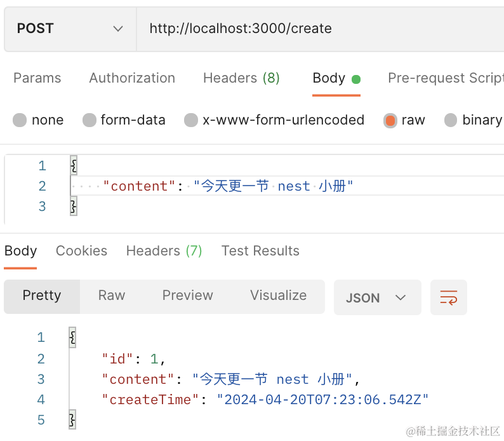Toggle word wrap icon in response
The height and width of the screenshot is (441, 504).
pyautogui.click(x=448, y=297)
